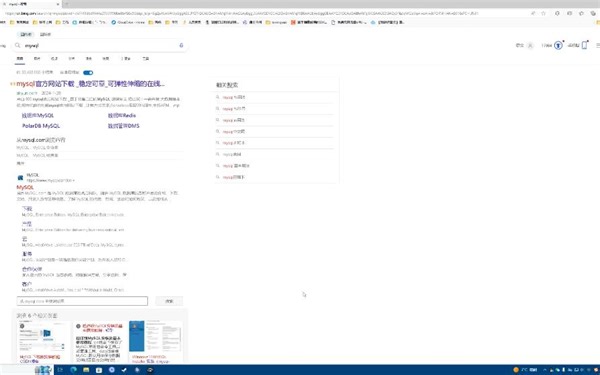Open the 合作伙伴 sitelink under MySQL
Screen dimensions: 600x375
[x=32, y=269]
